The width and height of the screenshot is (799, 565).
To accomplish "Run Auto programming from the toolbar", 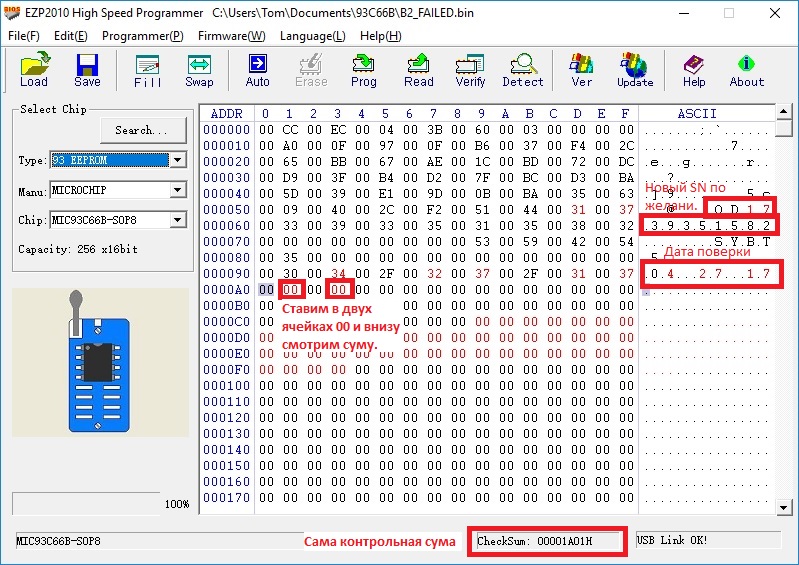I will click(257, 70).
